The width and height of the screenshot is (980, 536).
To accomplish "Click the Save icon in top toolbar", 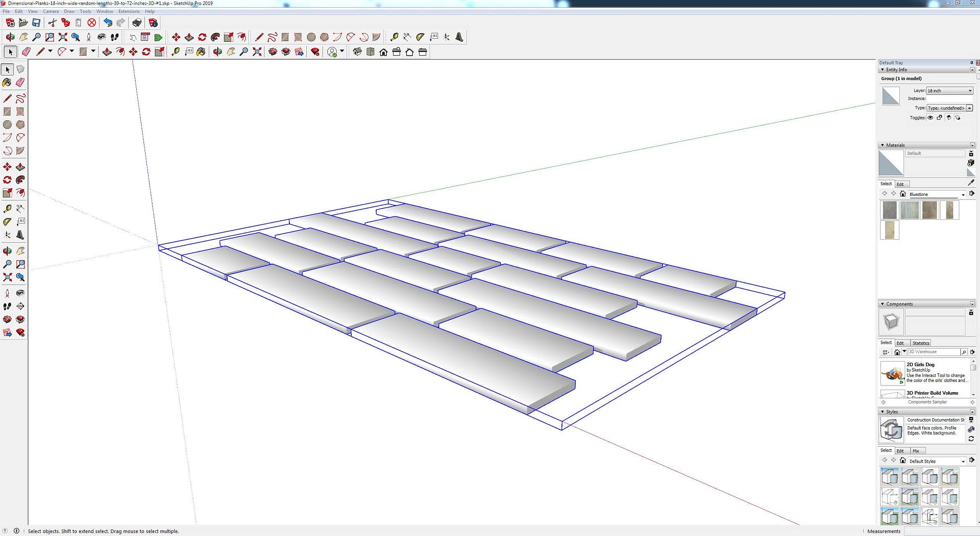I will coord(36,22).
